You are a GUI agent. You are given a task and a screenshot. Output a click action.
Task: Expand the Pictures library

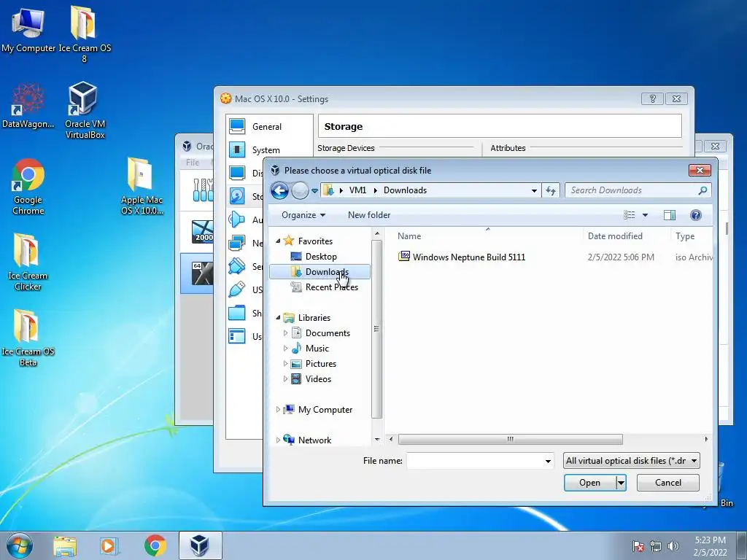[x=285, y=364]
